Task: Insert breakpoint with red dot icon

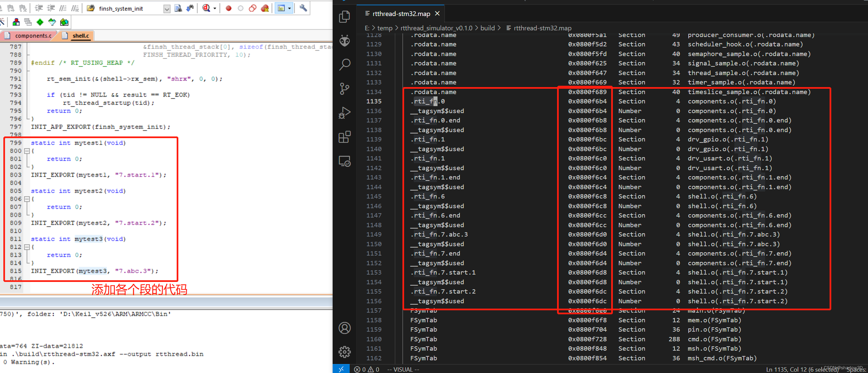Action: [228, 8]
